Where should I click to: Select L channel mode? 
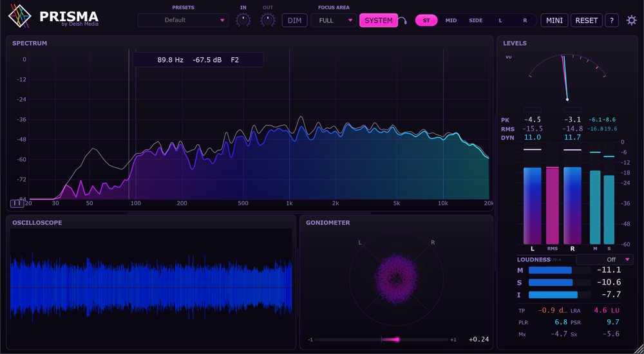500,20
